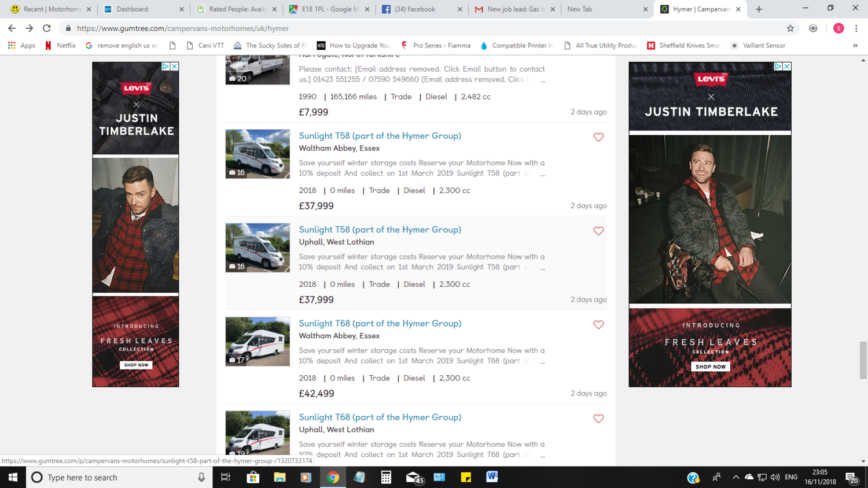Click the £42,499 price text
Viewport: 868px width, 488px height.
click(316, 394)
